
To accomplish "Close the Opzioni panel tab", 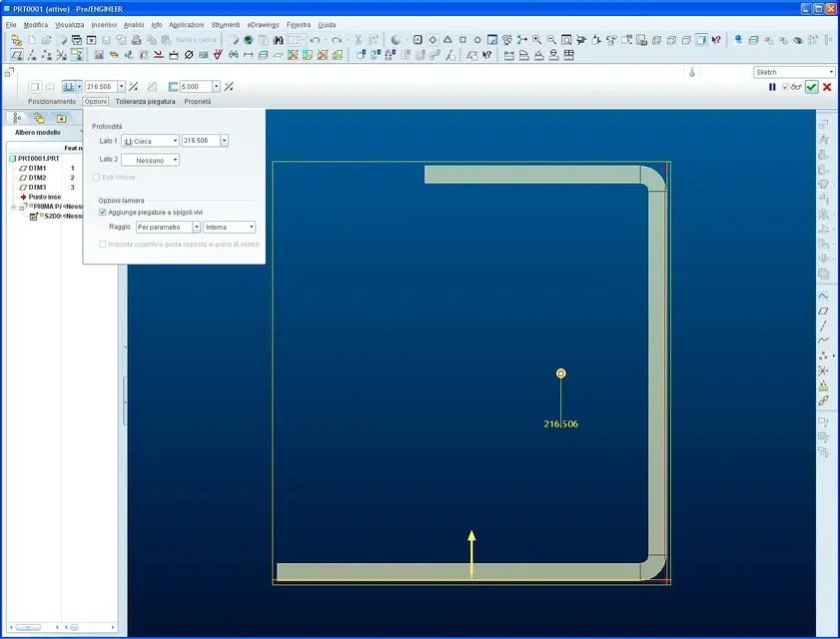I will click(96, 101).
